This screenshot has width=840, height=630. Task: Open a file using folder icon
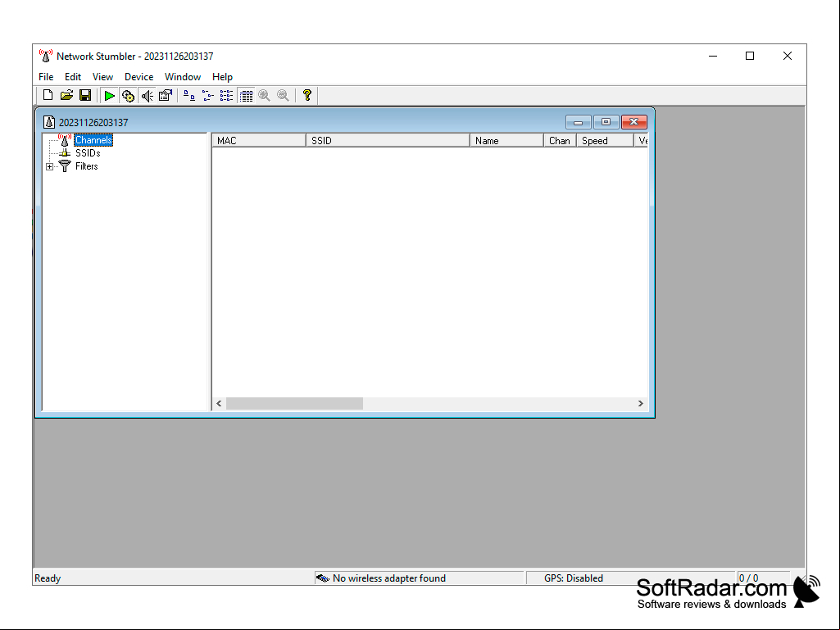tap(66, 95)
